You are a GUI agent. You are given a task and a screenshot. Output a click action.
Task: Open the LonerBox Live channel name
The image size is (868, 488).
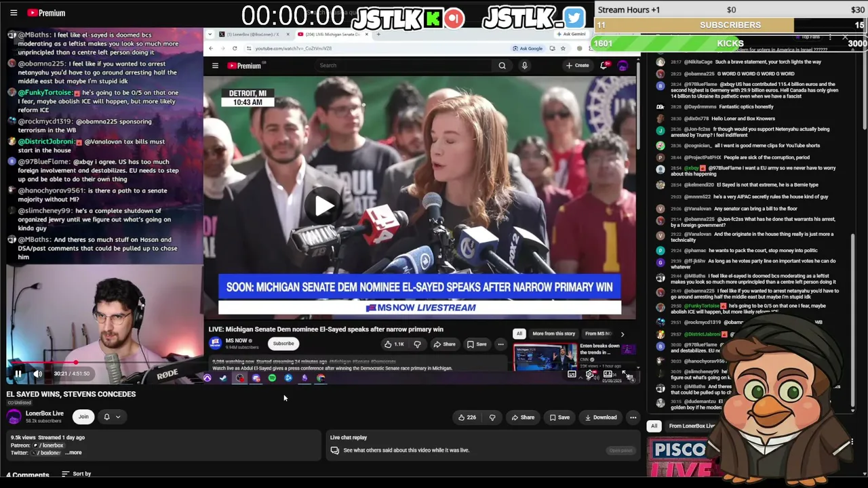pos(45,413)
